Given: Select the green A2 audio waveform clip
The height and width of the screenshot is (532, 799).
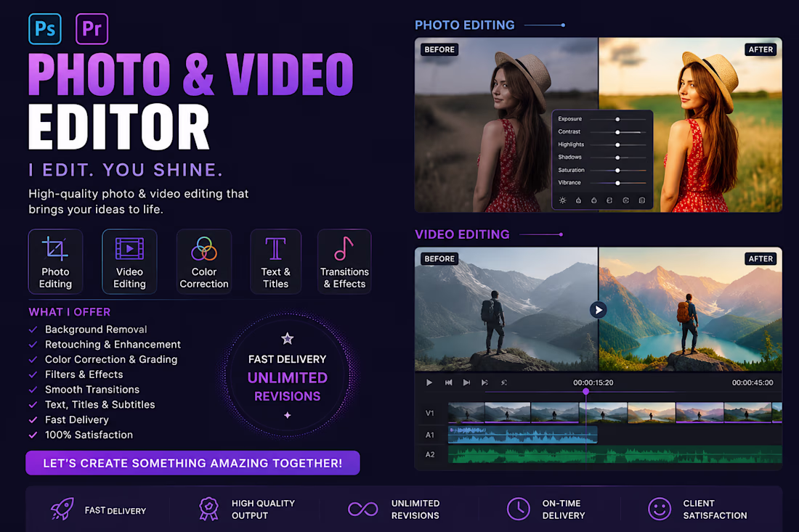Looking at the screenshot, I should [x=615, y=454].
